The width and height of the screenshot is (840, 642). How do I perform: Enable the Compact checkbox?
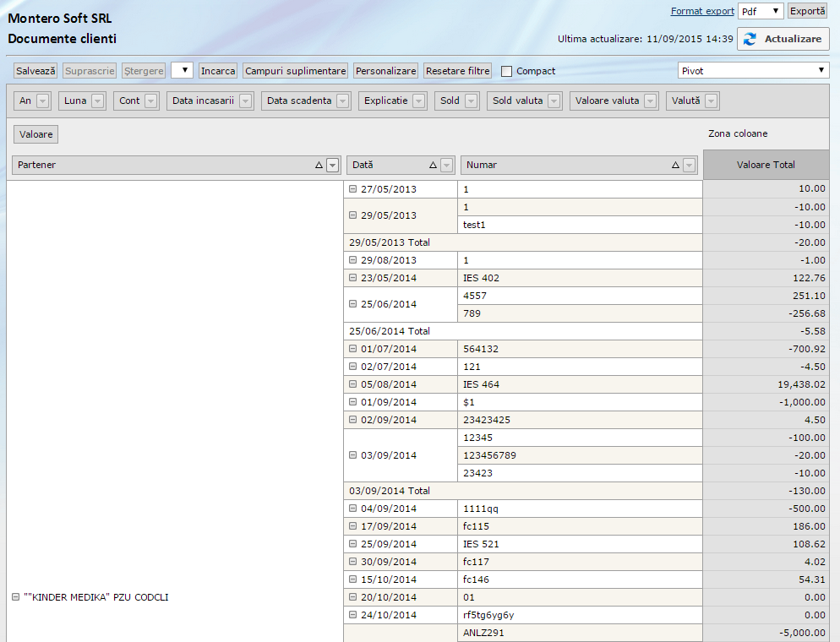point(507,71)
